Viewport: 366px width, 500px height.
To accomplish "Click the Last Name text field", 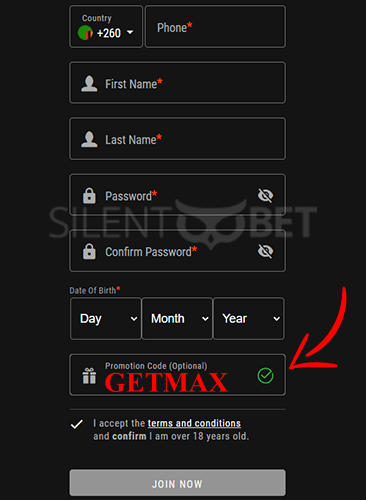I will 177,139.
